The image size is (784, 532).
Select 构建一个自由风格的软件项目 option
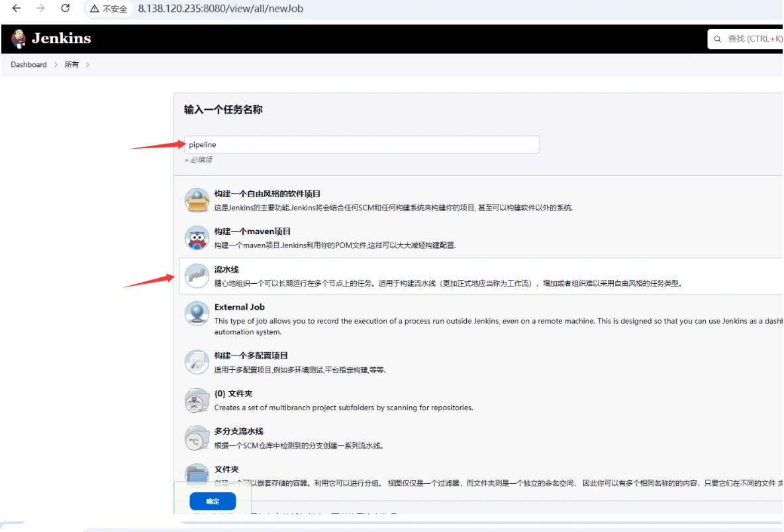[x=268, y=194]
